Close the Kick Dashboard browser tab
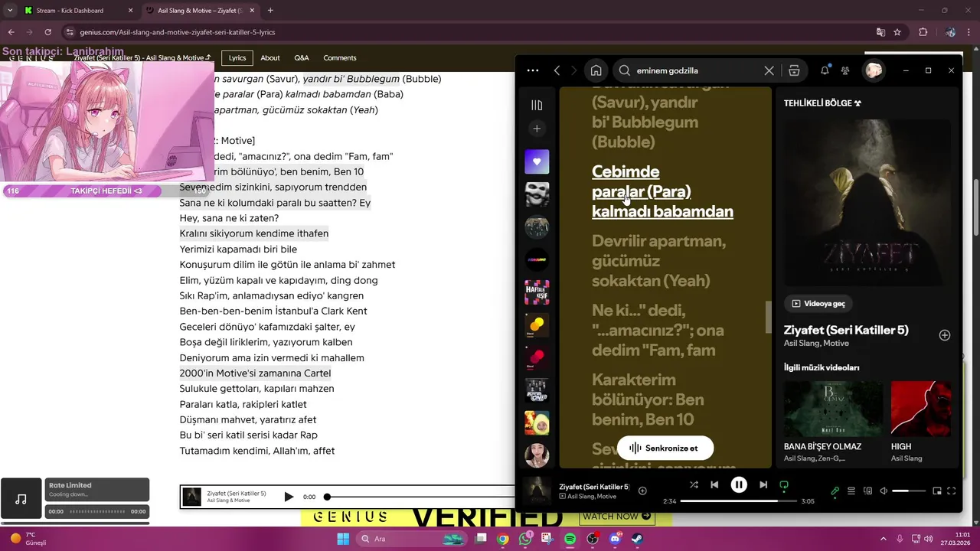 (x=129, y=11)
